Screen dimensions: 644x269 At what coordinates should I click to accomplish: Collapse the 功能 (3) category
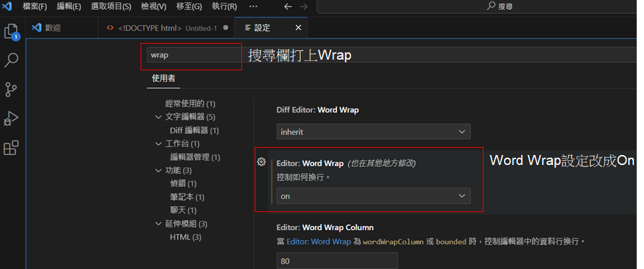(x=159, y=170)
